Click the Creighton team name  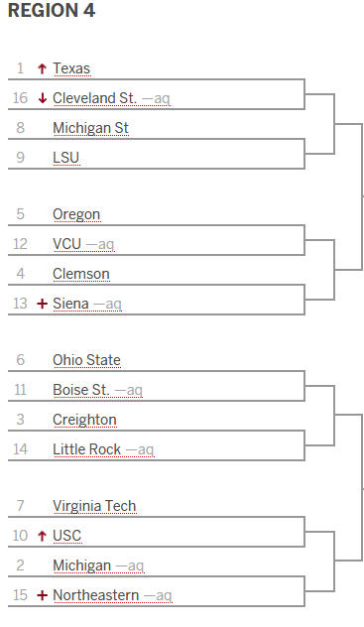pyautogui.click(x=84, y=420)
